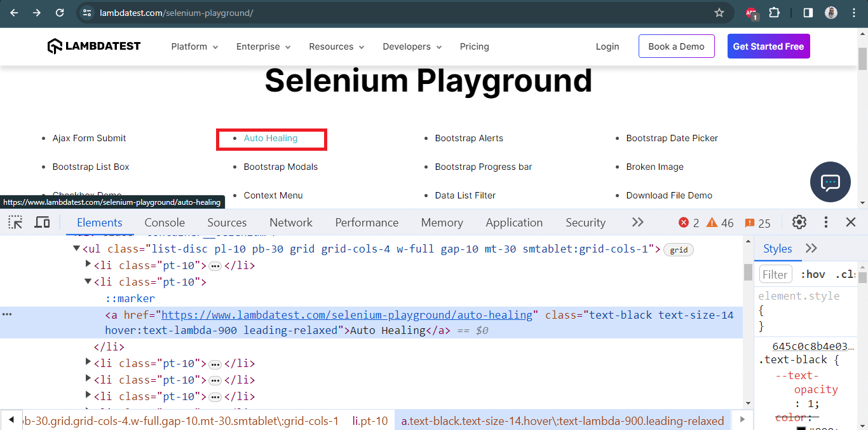Switch to the Network tab
The width and height of the screenshot is (868, 430).
click(290, 222)
